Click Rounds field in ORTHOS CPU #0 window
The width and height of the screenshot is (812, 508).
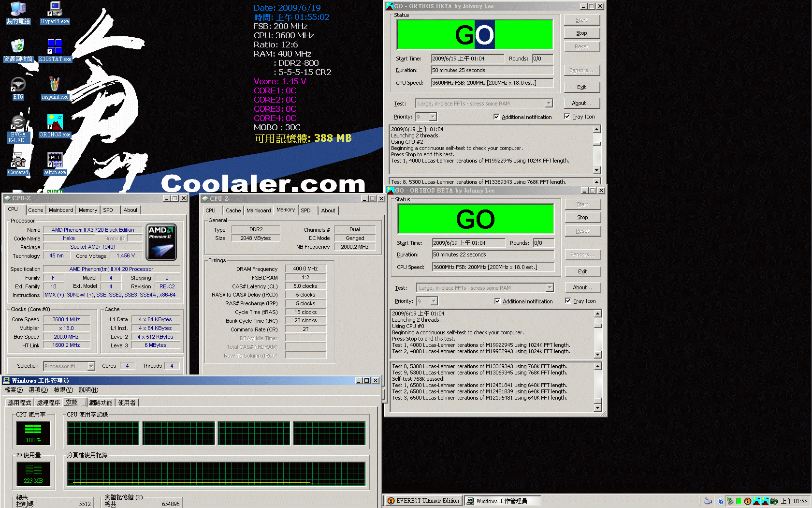pos(543,243)
